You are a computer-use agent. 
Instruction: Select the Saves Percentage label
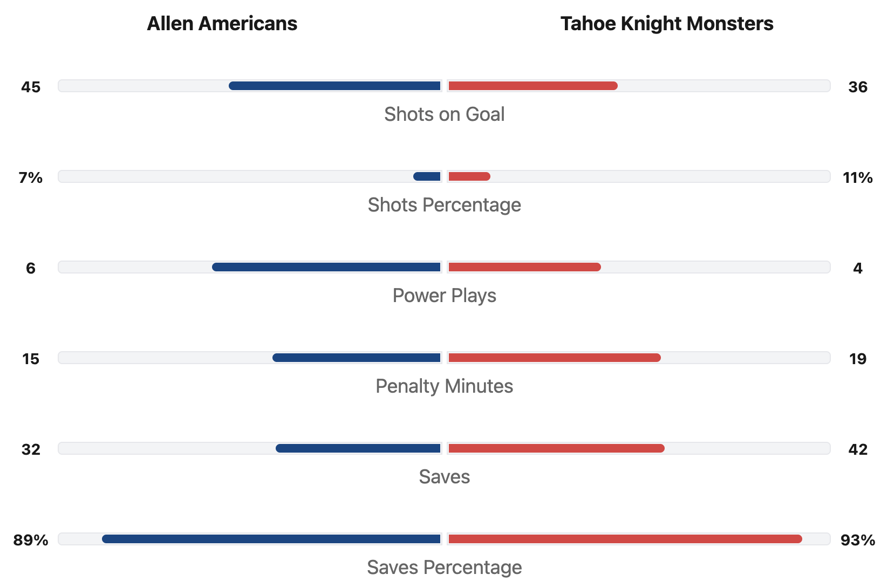click(444, 568)
